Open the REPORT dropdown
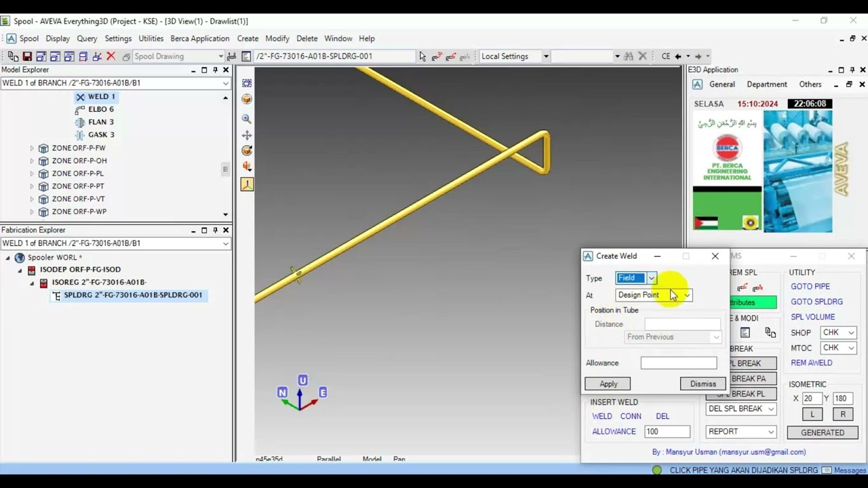Viewport: 868px width, 488px height. [770, 432]
